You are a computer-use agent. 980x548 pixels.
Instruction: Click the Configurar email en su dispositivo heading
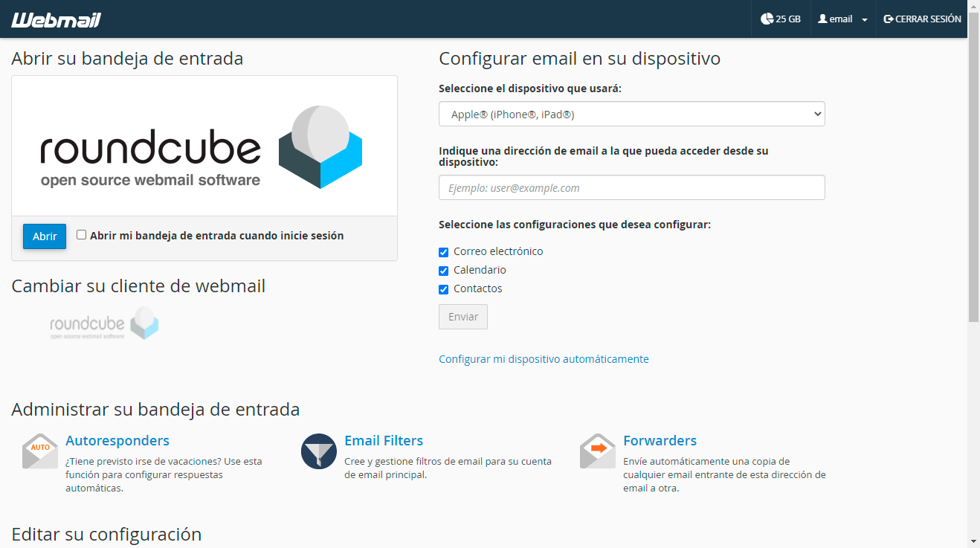(580, 59)
